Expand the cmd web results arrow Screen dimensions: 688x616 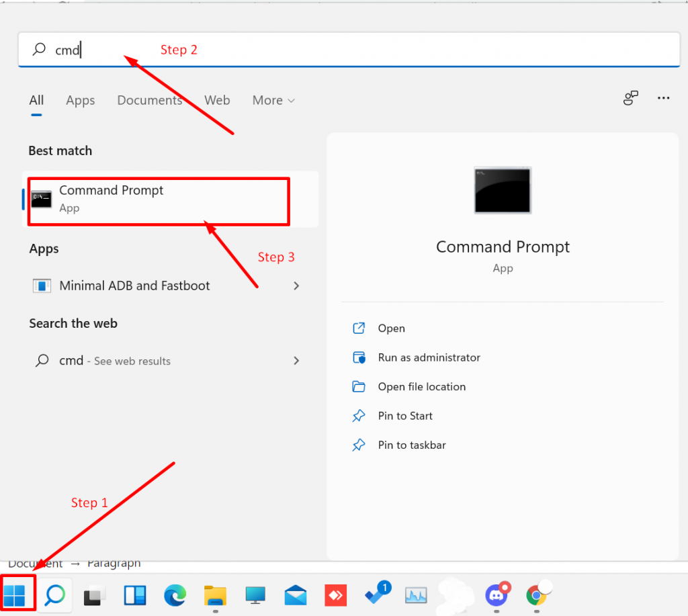click(x=296, y=361)
